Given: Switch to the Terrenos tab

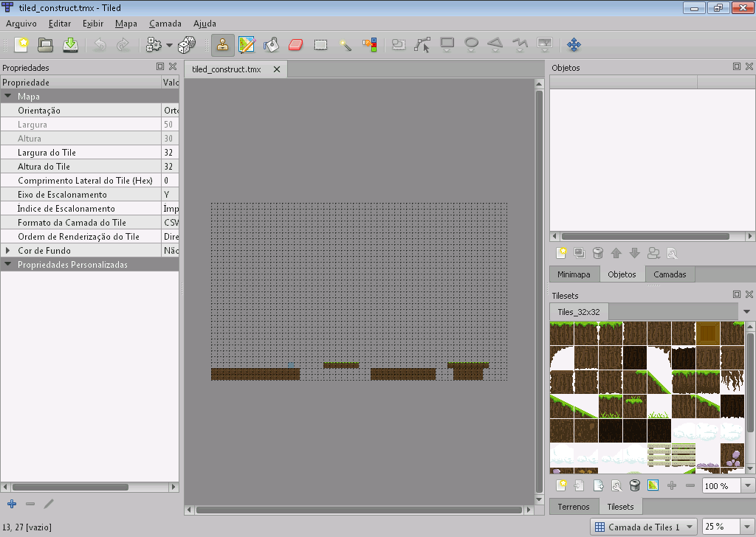Looking at the screenshot, I should [x=574, y=506].
